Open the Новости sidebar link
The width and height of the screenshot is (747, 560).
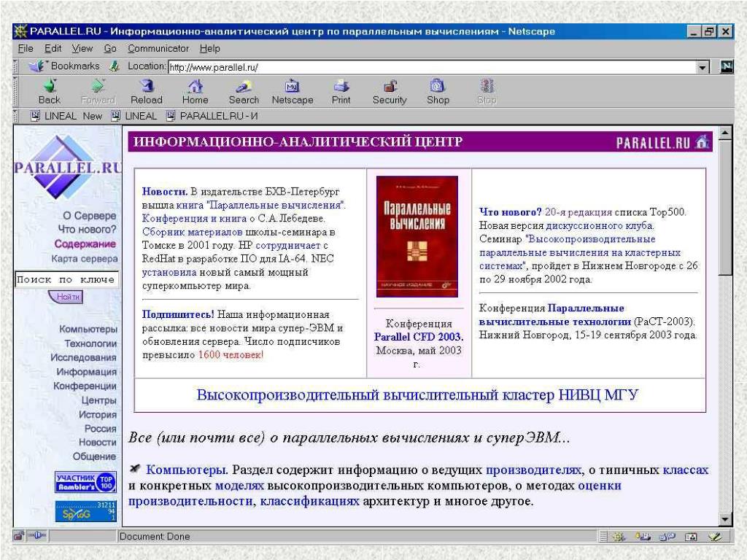[x=98, y=442]
